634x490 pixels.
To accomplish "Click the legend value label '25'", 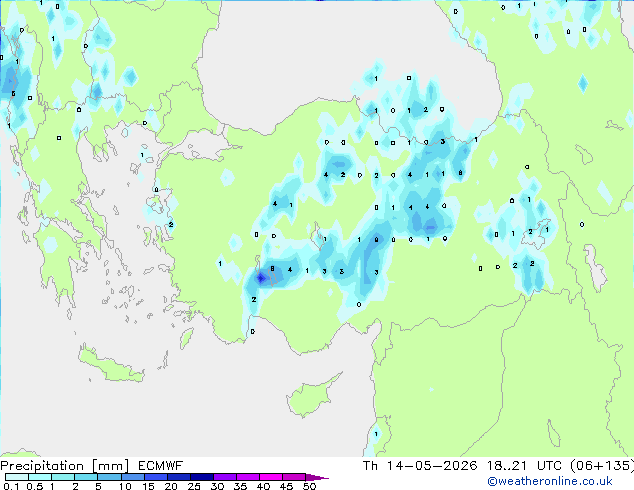I will pyautogui.click(x=194, y=486).
